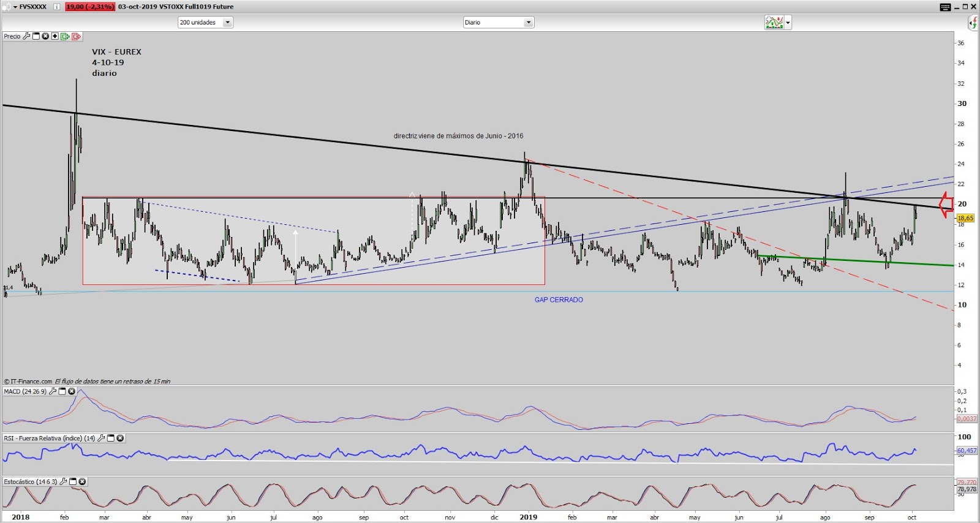Click the add indicator chart icon
This screenshot has height=523, width=980.
tap(774, 23)
